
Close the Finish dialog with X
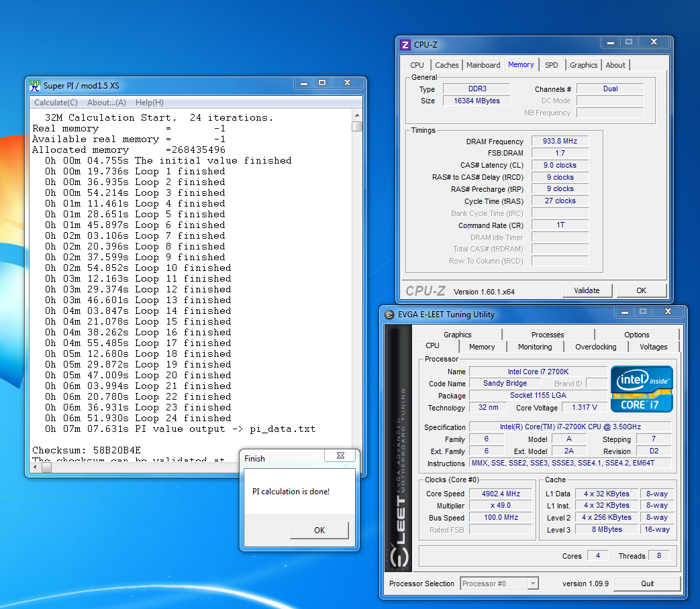(x=341, y=455)
